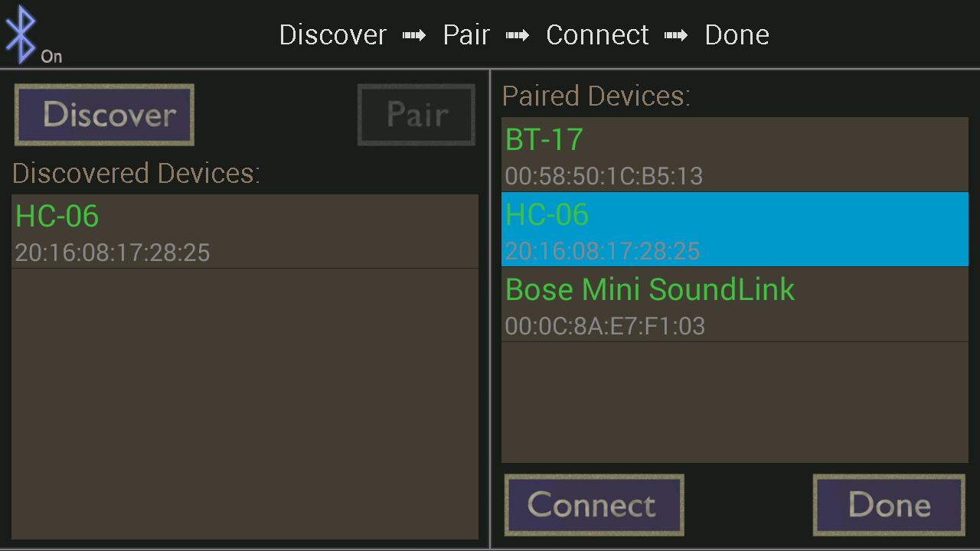This screenshot has height=551, width=980.
Task: Click the Bluetooth "On" status label
Action: 51,57
